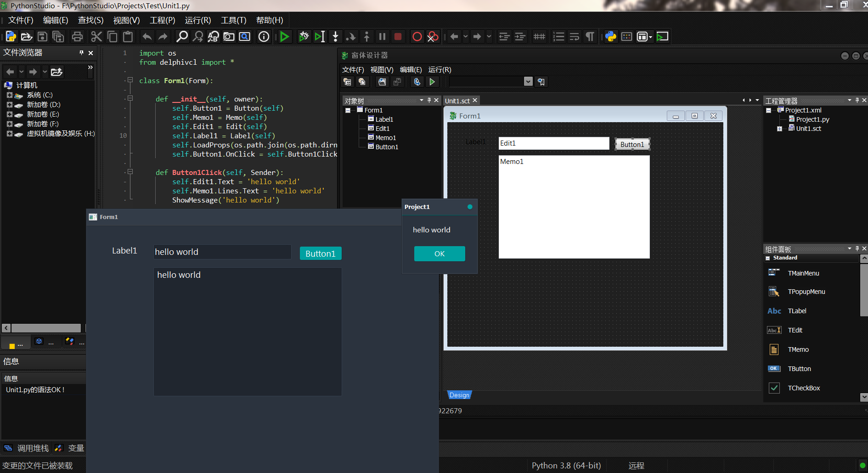Collapse the Standard component palette group
The width and height of the screenshot is (868, 473).
pyautogui.click(x=768, y=258)
